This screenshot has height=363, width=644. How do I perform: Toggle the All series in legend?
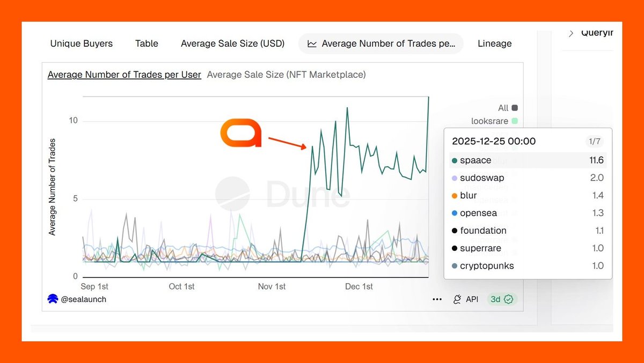coord(508,108)
